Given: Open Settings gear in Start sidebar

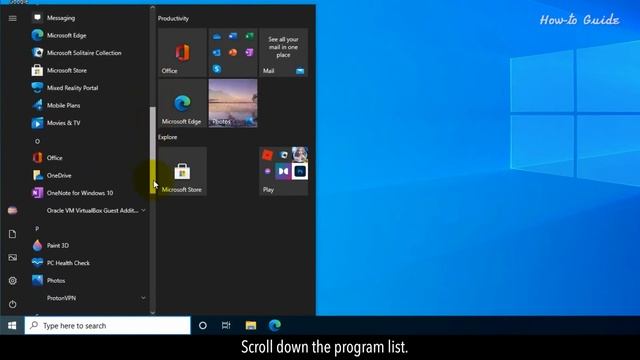Looking at the screenshot, I should pyautogui.click(x=13, y=281).
